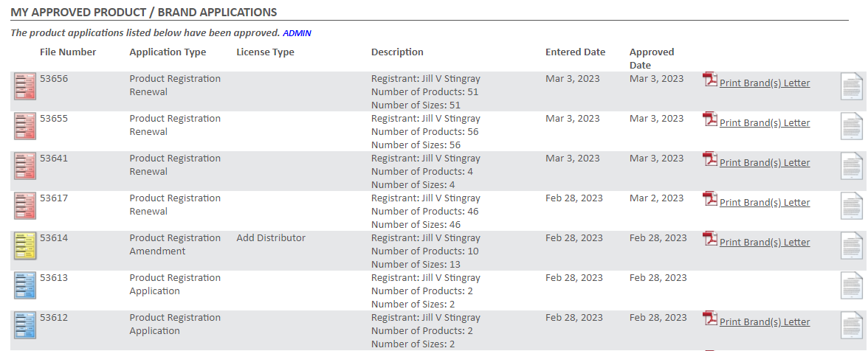Open the red form icon for file 53617

tap(25, 206)
